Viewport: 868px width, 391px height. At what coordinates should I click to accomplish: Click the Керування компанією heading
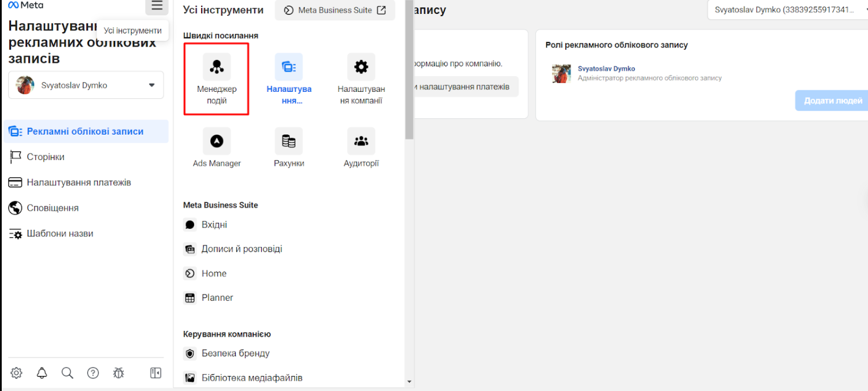[227, 334]
